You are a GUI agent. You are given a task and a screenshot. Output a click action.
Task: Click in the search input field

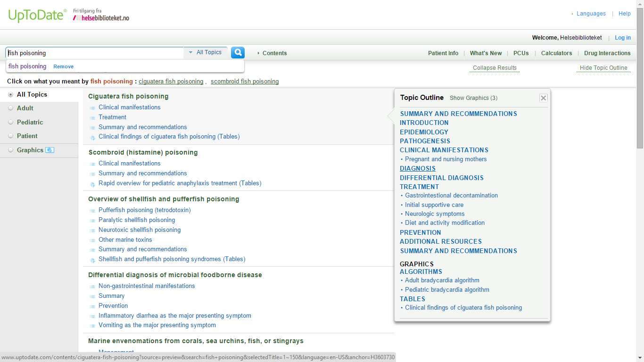coord(94,53)
